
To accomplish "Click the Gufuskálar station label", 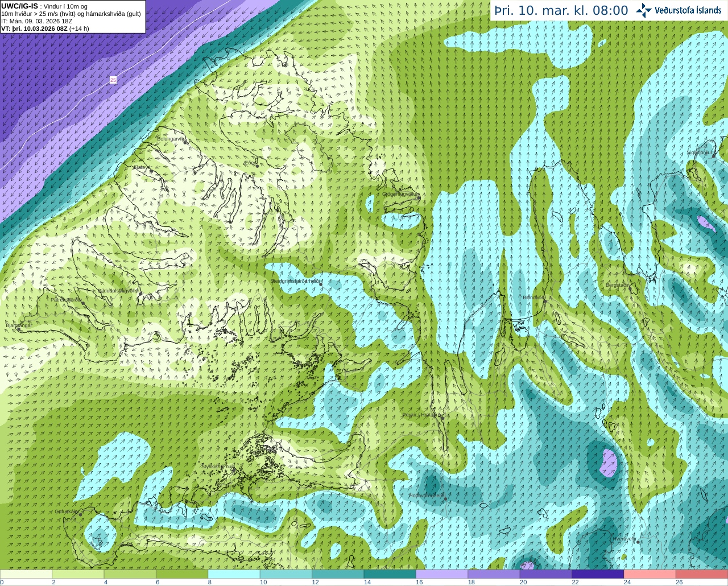I will pos(66,511).
